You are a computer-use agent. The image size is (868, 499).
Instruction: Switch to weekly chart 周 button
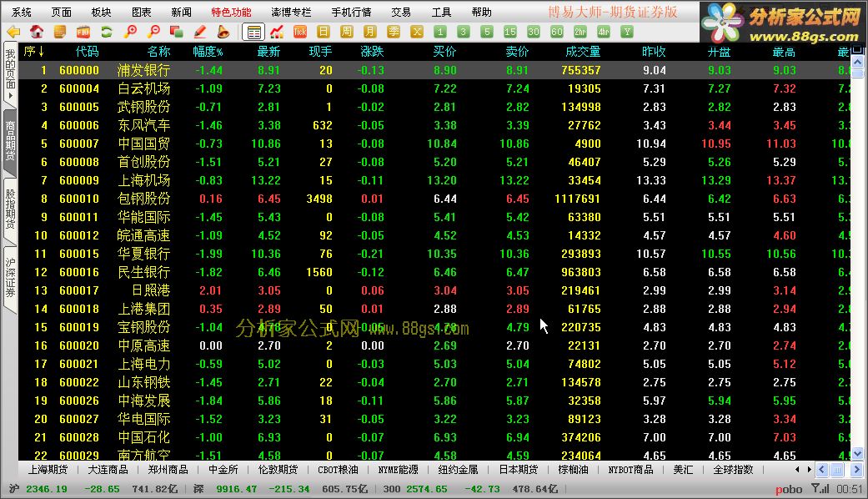coord(347,32)
